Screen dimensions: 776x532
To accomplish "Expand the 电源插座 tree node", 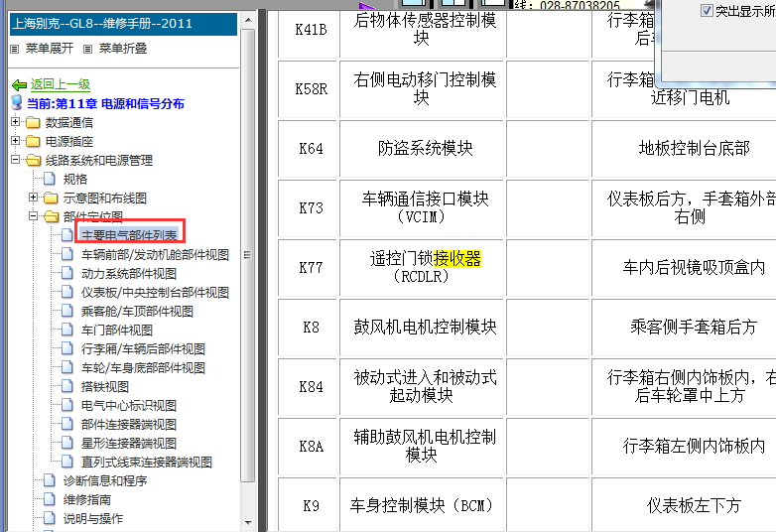I will click(x=16, y=141).
